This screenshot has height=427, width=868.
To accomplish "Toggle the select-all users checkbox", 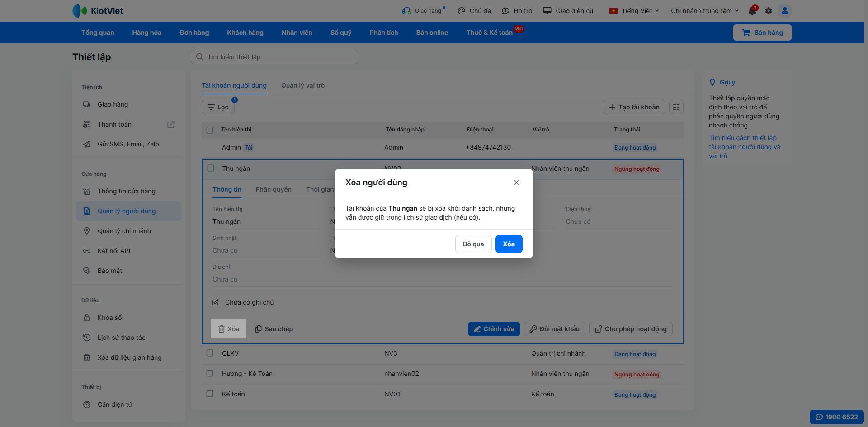I will coord(210,130).
